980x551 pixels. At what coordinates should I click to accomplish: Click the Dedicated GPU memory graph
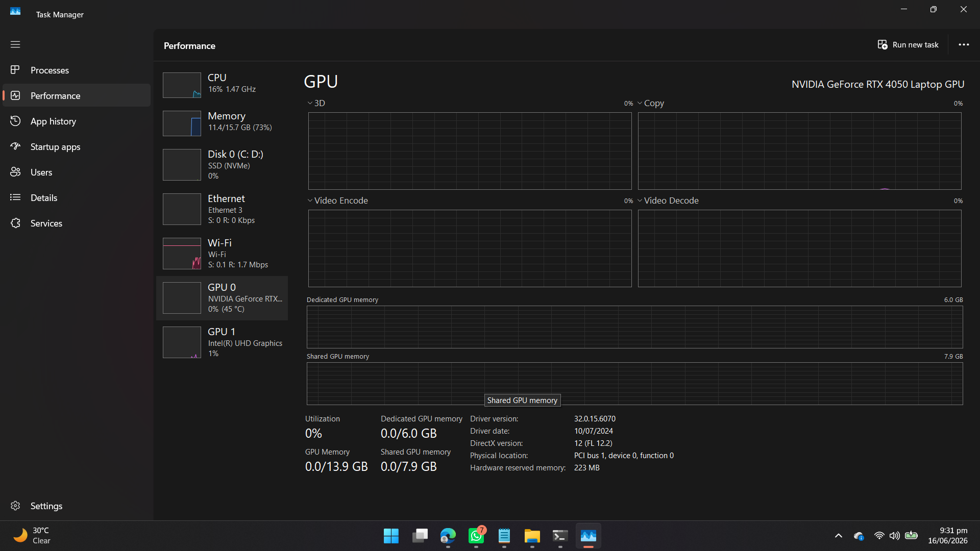coord(634,327)
